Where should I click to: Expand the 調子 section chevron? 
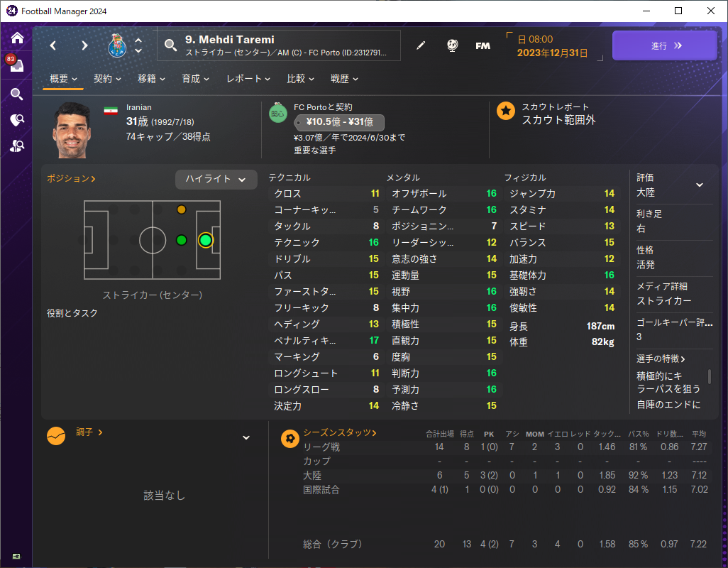tap(246, 437)
